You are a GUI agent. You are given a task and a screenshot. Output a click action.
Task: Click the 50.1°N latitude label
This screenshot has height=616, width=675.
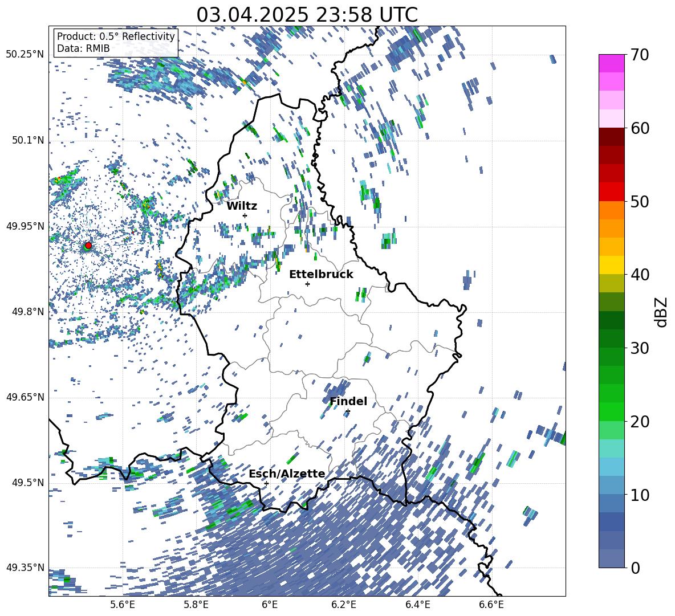27,140
